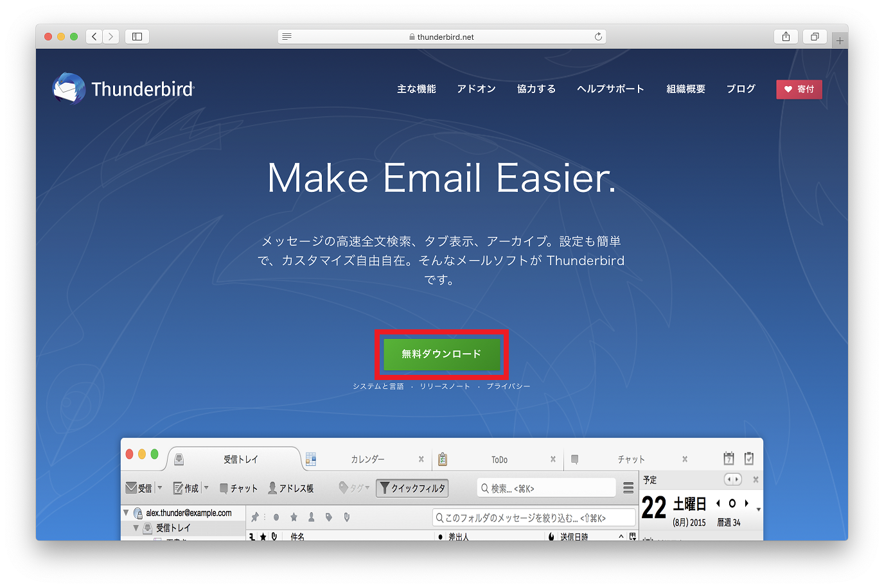
Task: Click the thunderbird.net address field
Action: (x=442, y=37)
